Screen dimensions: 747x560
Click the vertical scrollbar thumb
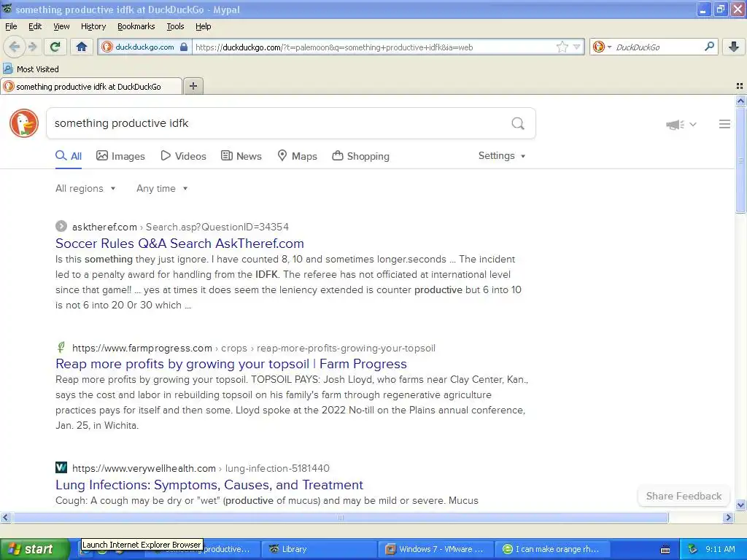(740, 160)
